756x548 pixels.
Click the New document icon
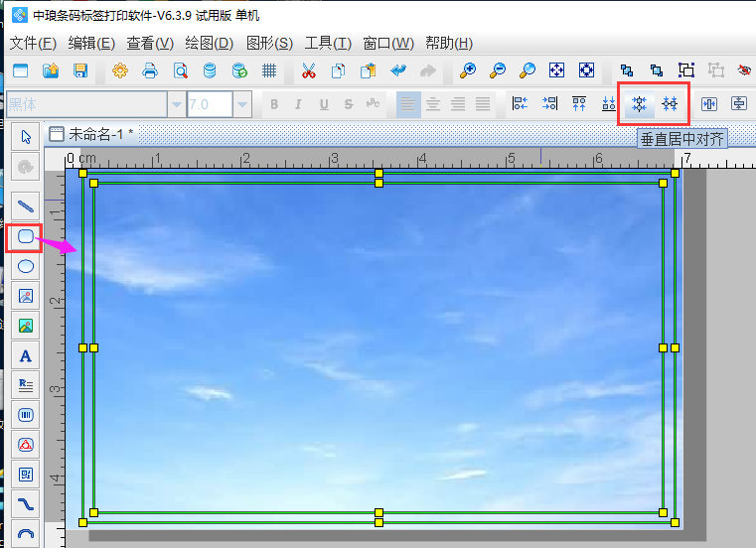click(20, 70)
